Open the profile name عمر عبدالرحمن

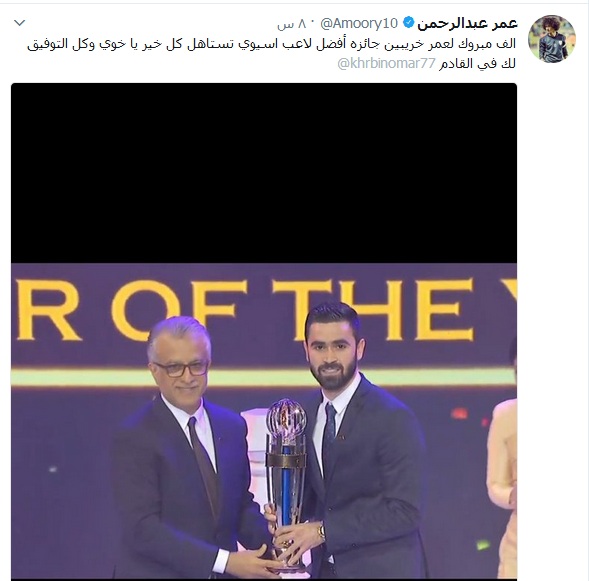click(x=468, y=24)
